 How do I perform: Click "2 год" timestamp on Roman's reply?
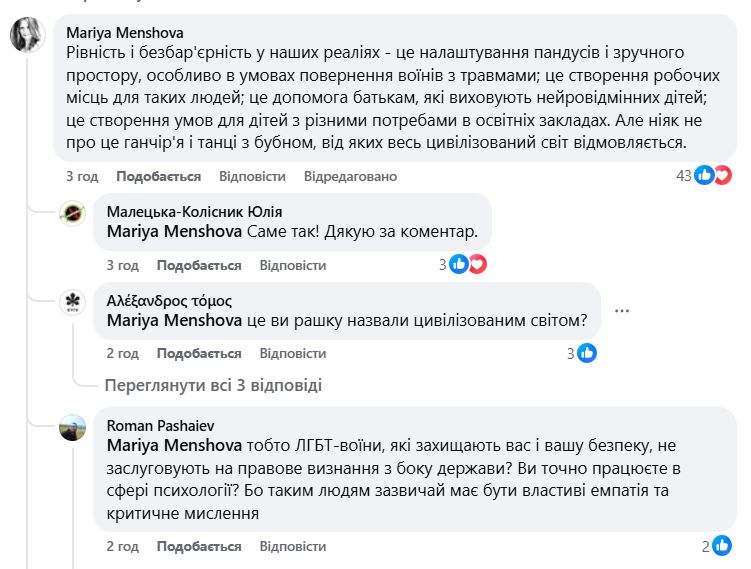[123, 546]
